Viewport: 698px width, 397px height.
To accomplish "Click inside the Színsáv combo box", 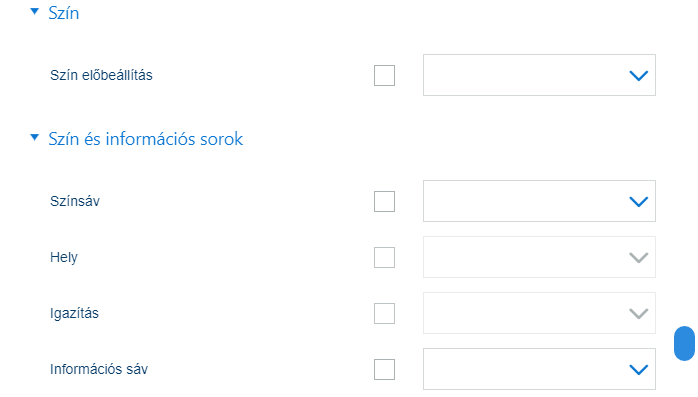I will click(x=539, y=201).
